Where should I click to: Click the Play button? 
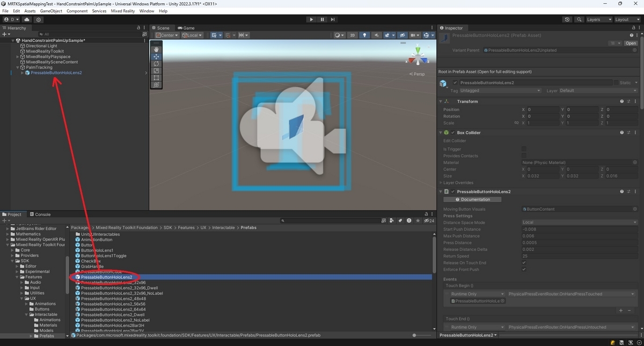[x=311, y=19]
